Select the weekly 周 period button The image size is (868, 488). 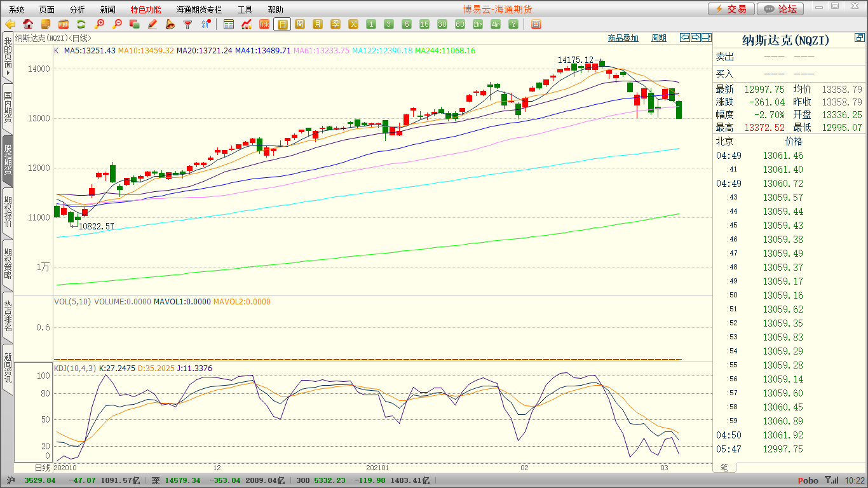(300, 24)
